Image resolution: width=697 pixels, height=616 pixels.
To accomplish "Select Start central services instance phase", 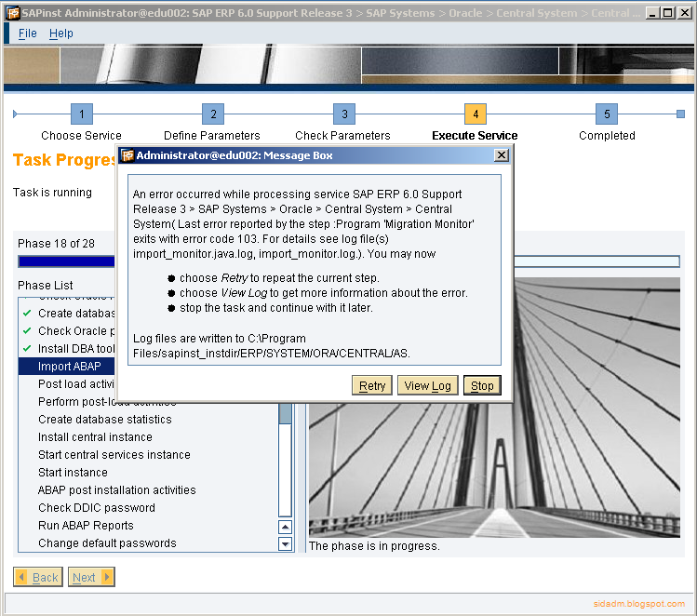I will 114,455.
